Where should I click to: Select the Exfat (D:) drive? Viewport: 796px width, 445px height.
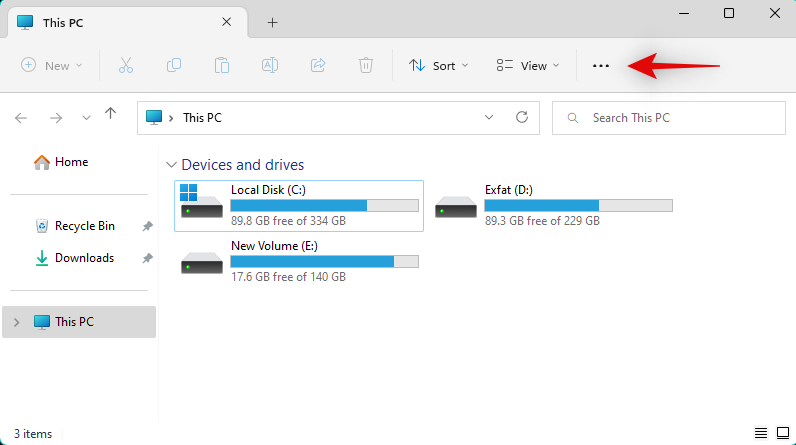point(553,205)
